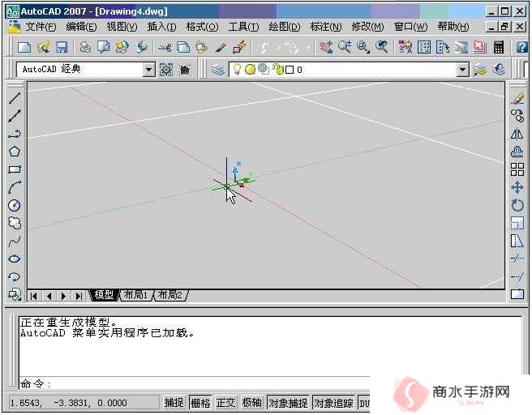Select the Stretch modify tool
This screenshot has height=415, width=532.
point(517,241)
